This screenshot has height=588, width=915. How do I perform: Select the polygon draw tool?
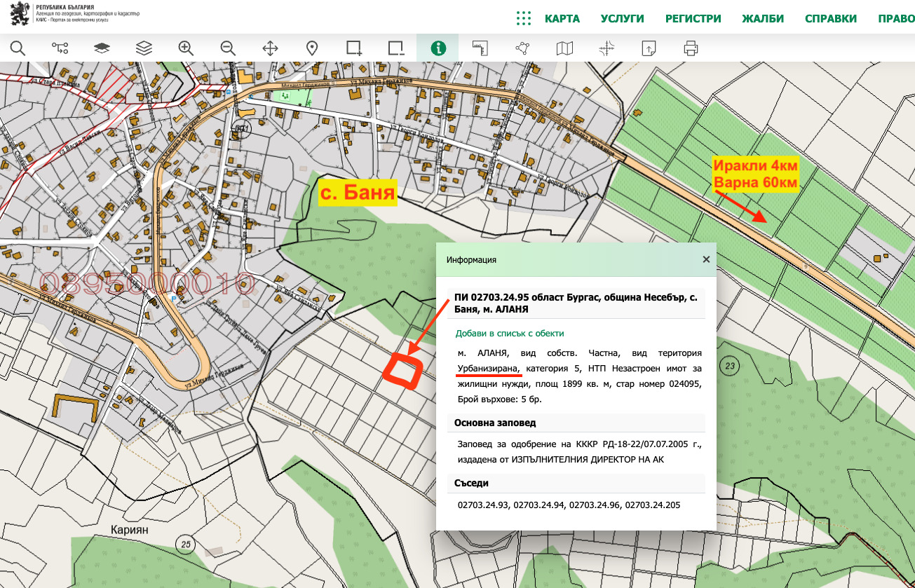(x=522, y=48)
